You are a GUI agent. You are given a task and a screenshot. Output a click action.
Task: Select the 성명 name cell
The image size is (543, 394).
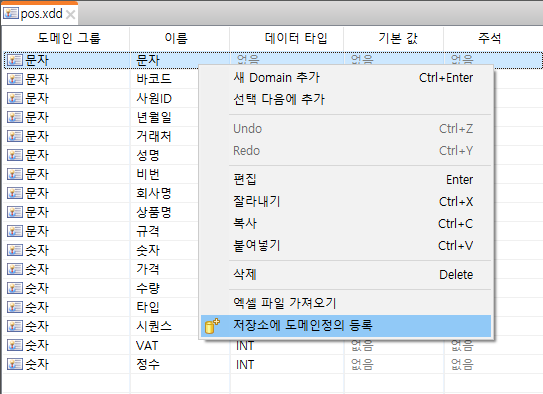[x=148, y=155]
